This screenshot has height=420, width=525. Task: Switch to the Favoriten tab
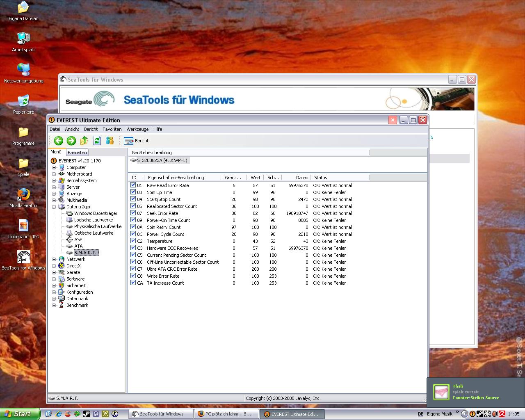click(x=77, y=153)
